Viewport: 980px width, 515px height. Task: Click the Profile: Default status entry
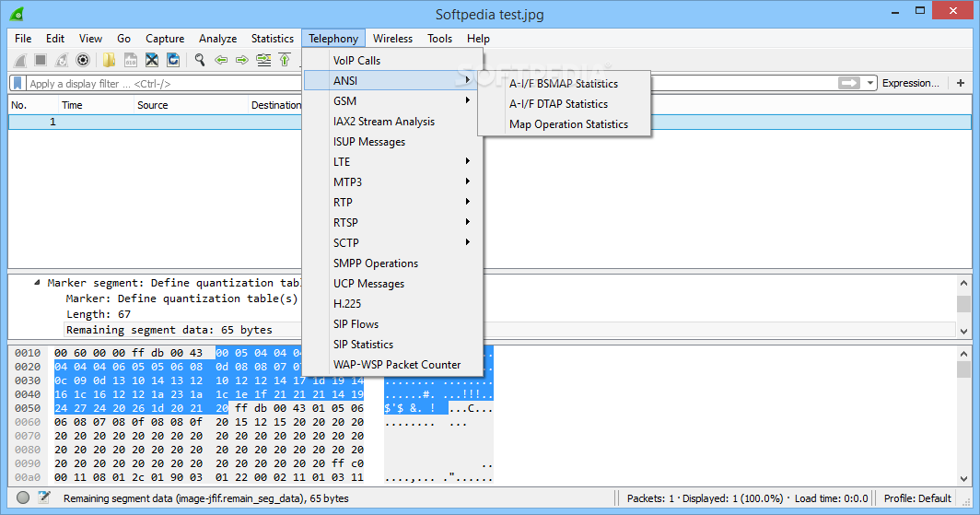[917, 498]
